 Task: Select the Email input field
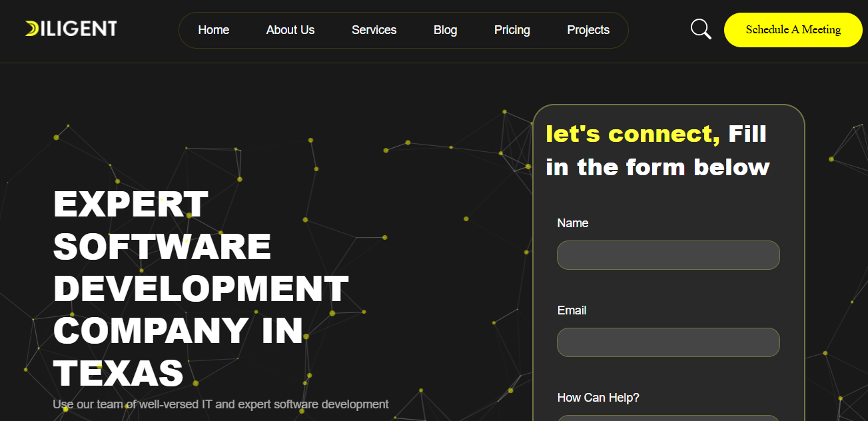[668, 342]
